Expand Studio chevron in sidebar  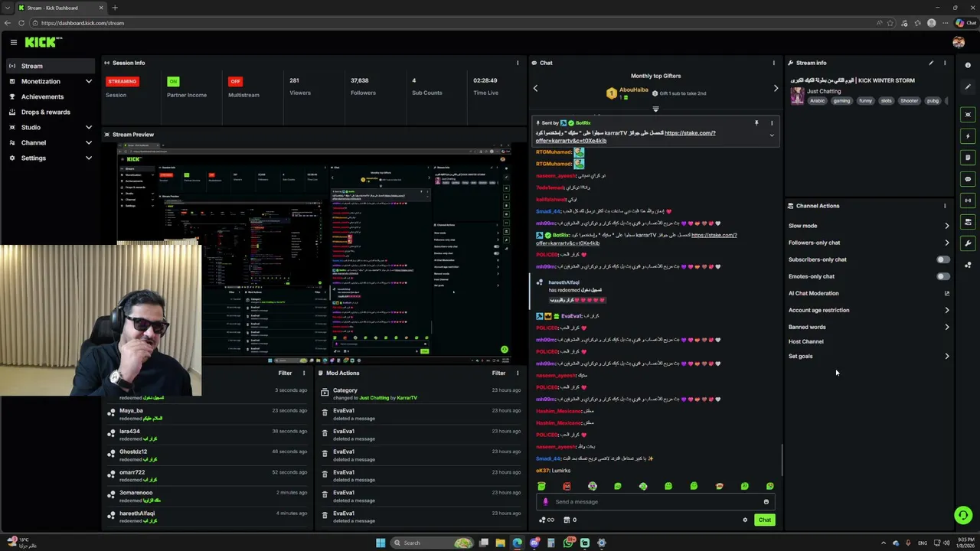[x=89, y=127]
